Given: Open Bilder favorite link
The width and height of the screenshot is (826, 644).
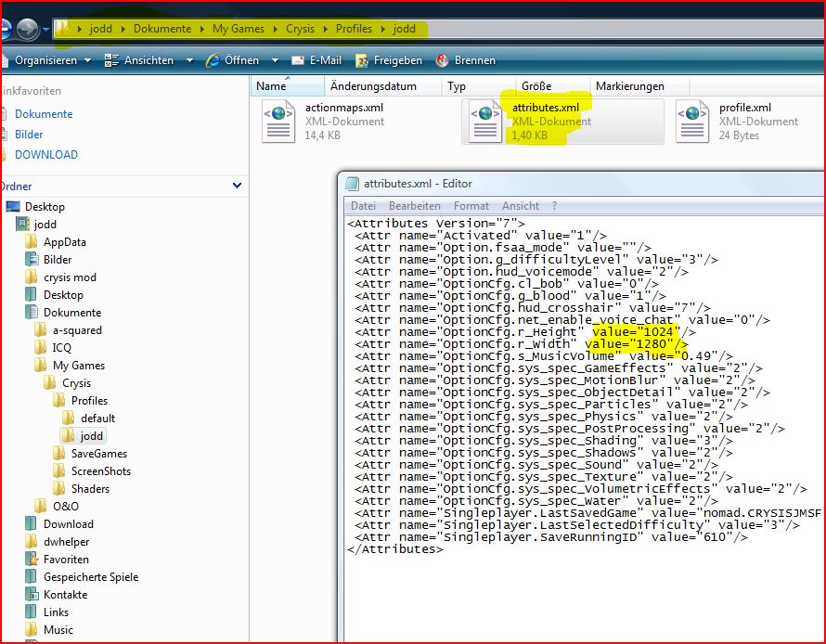Looking at the screenshot, I should pos(29,135).
